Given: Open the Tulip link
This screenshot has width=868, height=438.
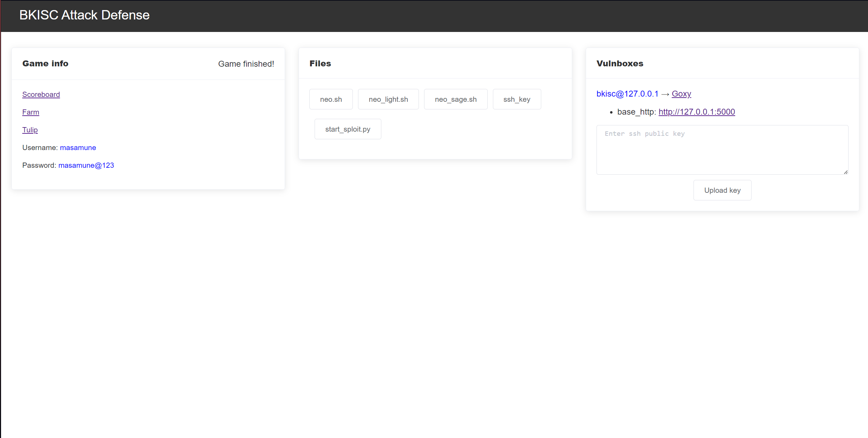Looking at the screenshot, I should (30, 130).
